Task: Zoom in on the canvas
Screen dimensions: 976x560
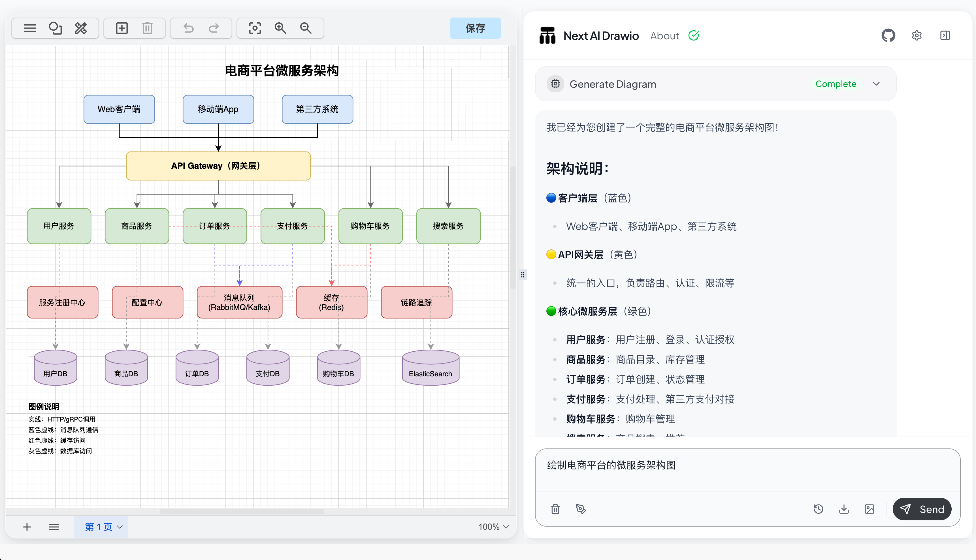Action: point(280,28)
